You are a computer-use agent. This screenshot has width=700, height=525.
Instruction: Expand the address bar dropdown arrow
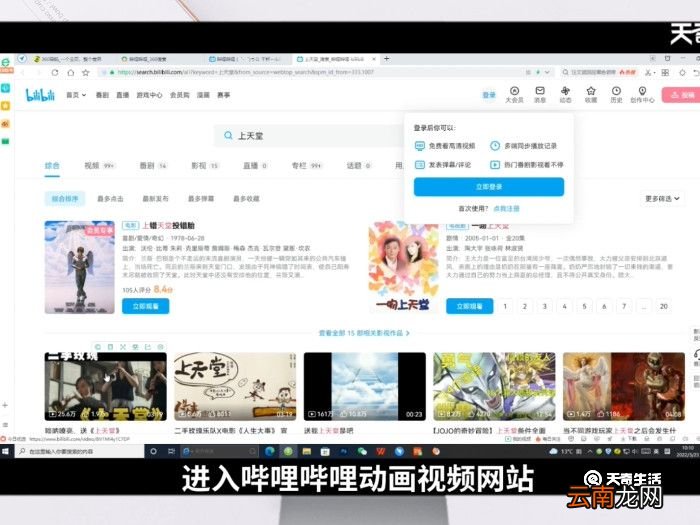pyautogui.click(x=547, y=72)
